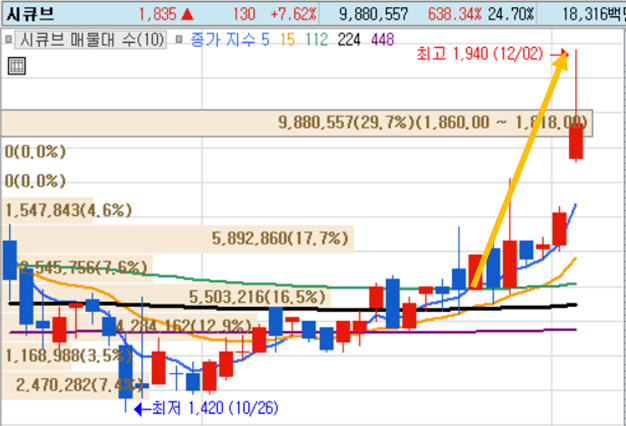
Task: Click volume profile bar 4,284,162(12.9%)
Action: click(x=129, y=326)
